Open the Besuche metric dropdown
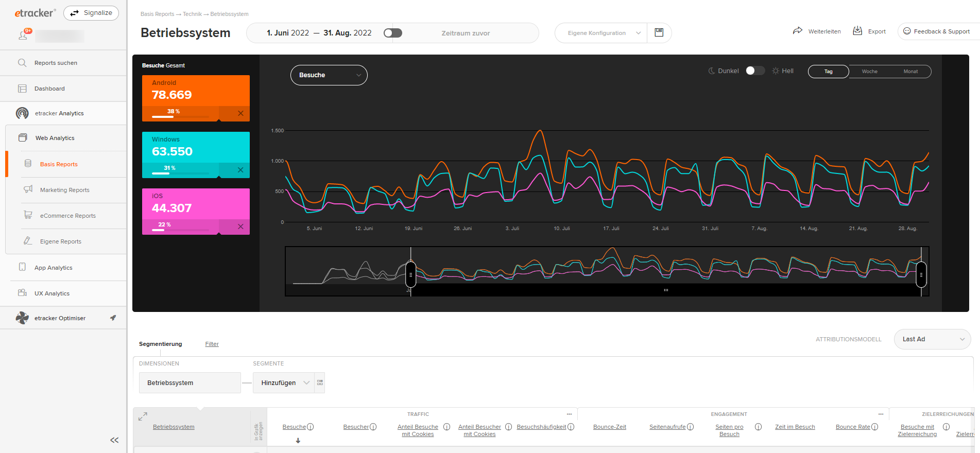Image resolution: width=980 pixels, height=453 pixels. tap(329, 75)
